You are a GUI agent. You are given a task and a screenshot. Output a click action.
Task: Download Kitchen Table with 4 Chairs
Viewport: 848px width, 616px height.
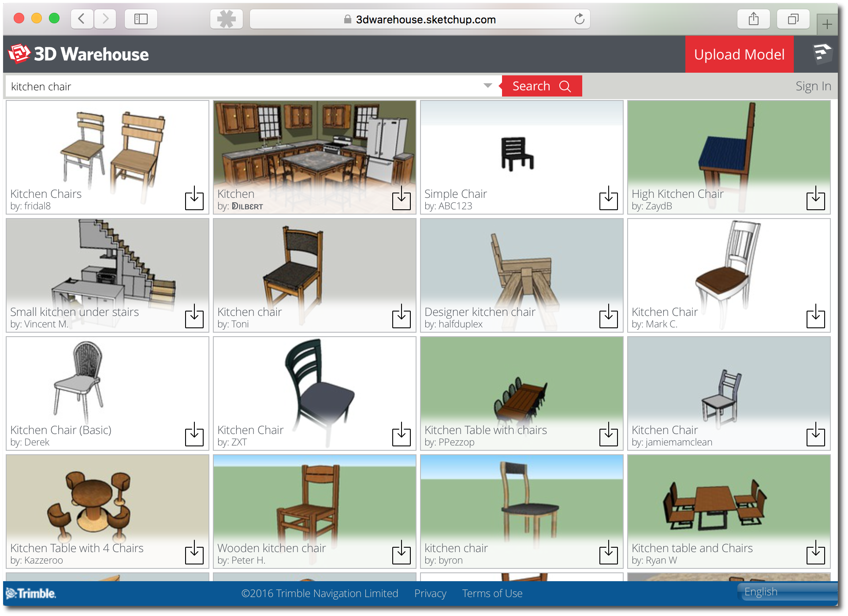[x=194, y=553]
